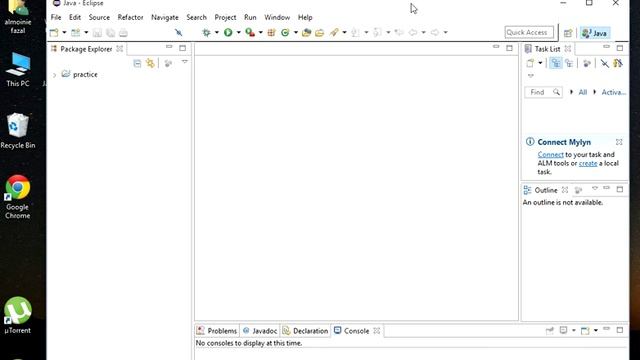The image size is (640, 360).
Task: Open the Window menu
Action: click(x=277, y=17)
